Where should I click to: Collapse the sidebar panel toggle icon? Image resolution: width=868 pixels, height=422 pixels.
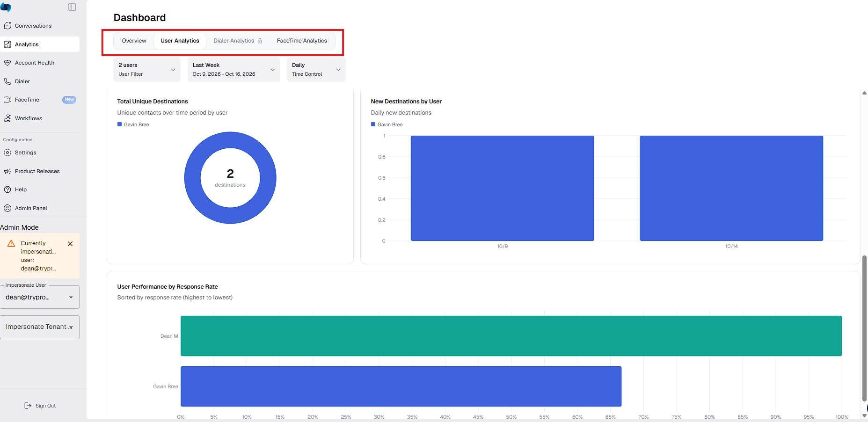click(72, 7)
